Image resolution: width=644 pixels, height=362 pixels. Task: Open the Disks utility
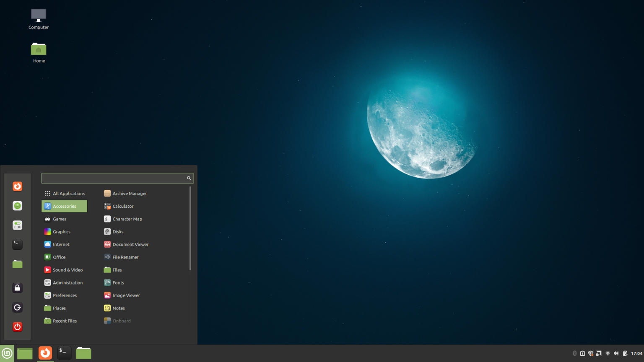[118, 231]
